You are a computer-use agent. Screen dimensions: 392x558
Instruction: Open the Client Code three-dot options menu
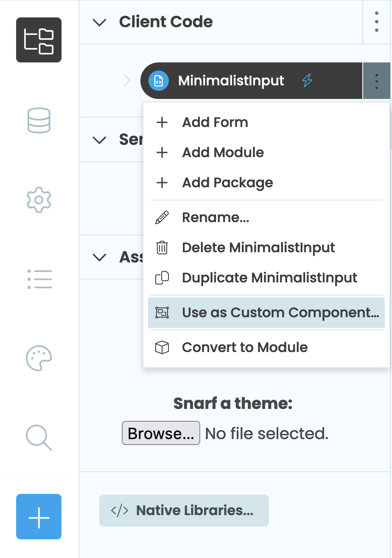(x=377, y=22)
